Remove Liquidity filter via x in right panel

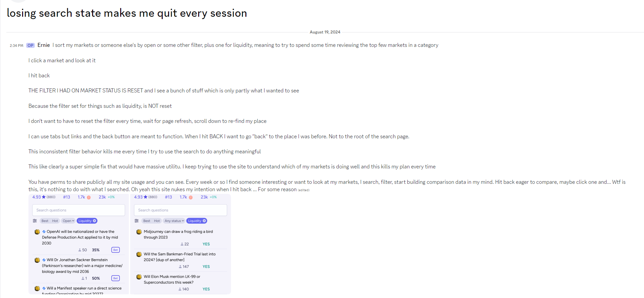coord(204,221)
